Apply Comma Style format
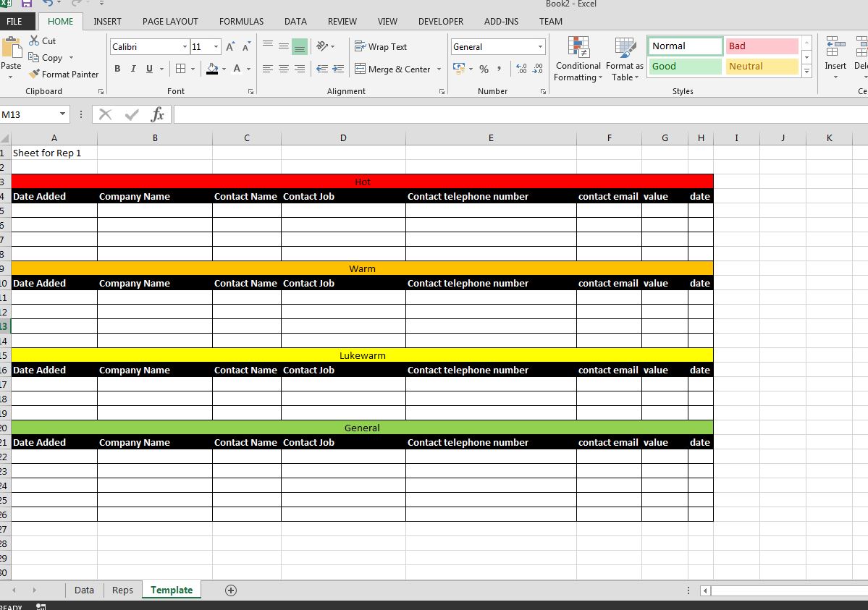868x610 pixels. [500, 69]
